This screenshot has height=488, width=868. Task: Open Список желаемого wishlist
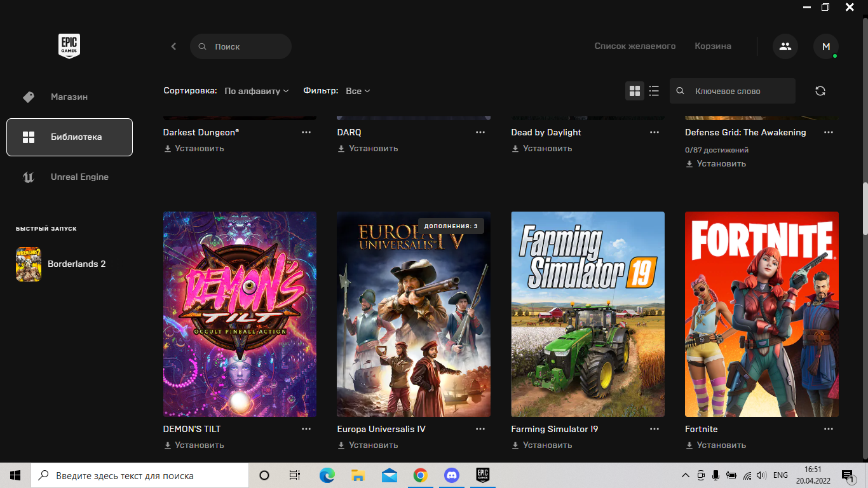[635, 46]
